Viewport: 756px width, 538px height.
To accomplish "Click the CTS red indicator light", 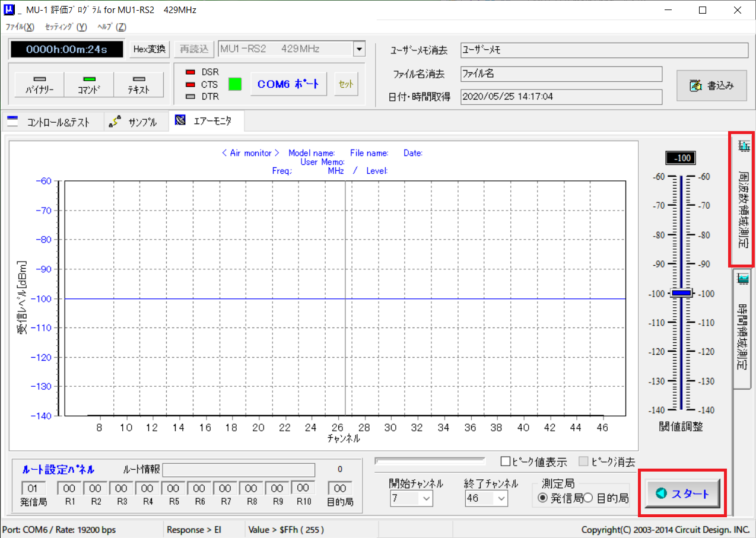I will point(190,85).
